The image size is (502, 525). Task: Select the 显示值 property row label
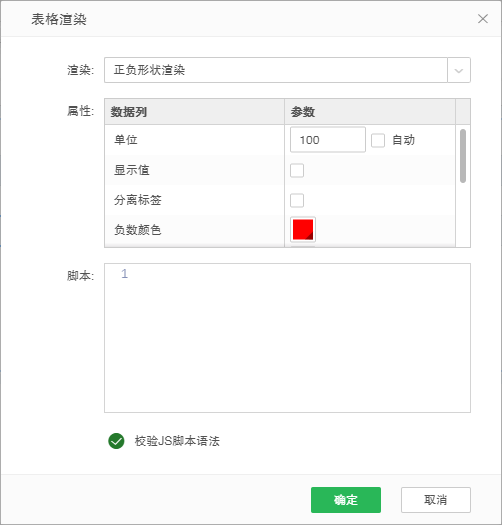coord(132,170)
